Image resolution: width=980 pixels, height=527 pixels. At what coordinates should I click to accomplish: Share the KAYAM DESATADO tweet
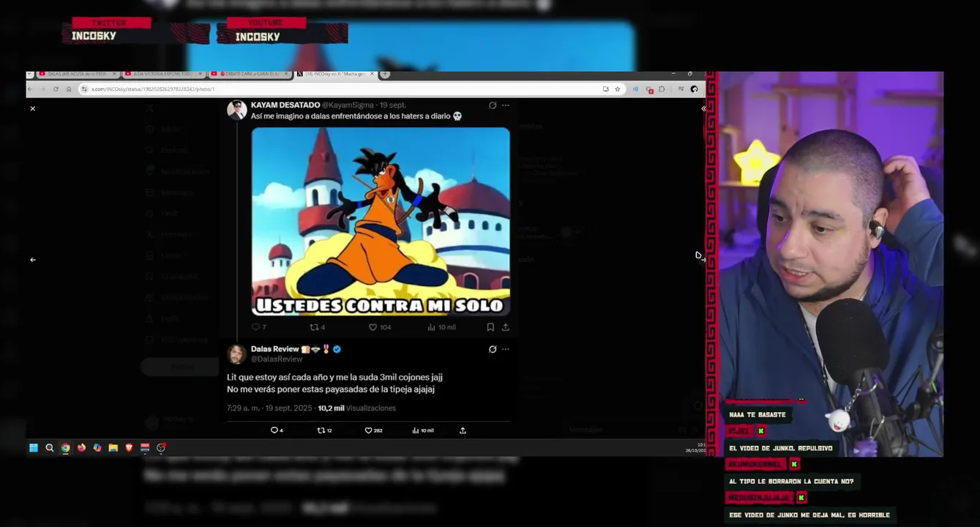tap(505, 327)
